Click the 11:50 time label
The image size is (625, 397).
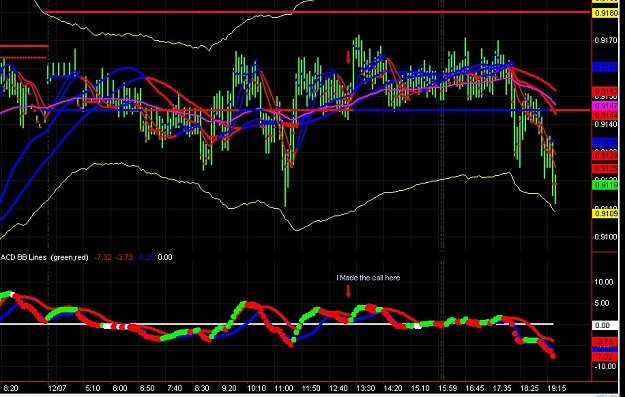pyautogui.click(x=311, y=388)
